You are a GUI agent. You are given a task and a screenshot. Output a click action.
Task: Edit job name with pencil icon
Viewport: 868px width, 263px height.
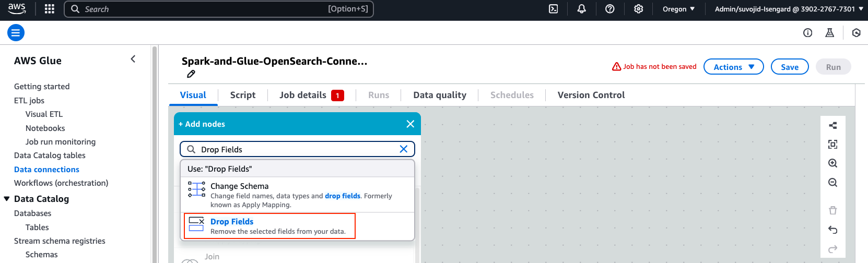191,74
